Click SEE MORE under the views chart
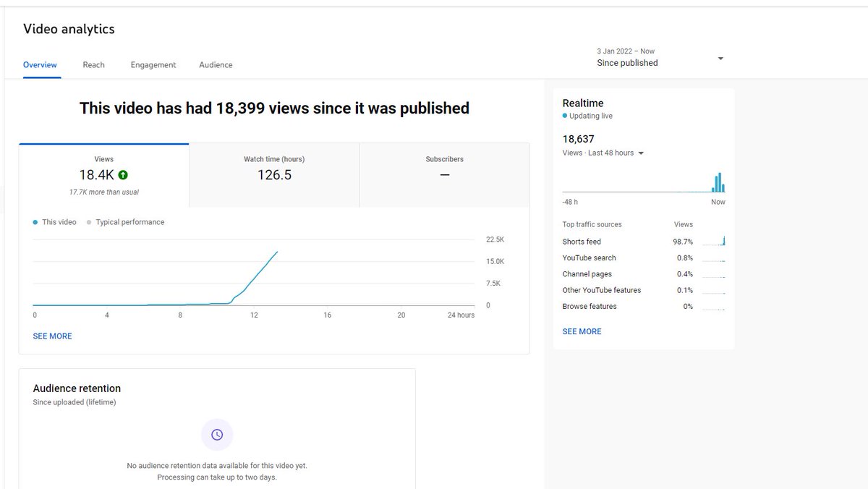 [52, 336]
